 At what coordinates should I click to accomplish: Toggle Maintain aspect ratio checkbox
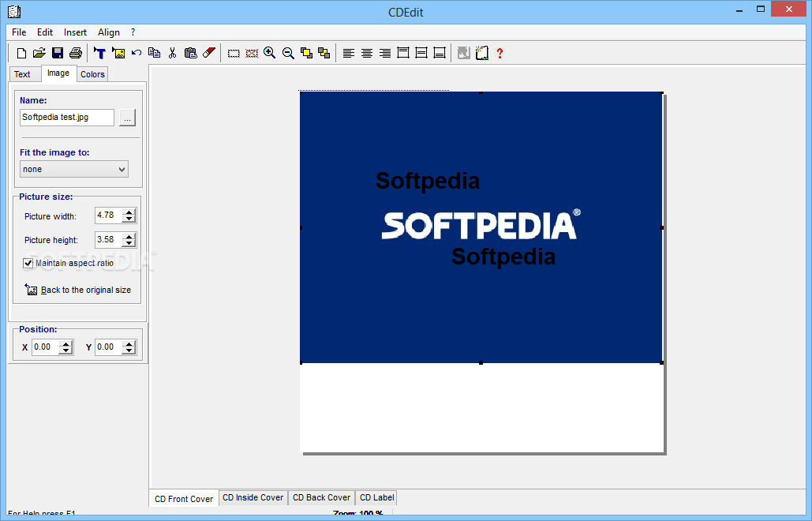(28, 263)
